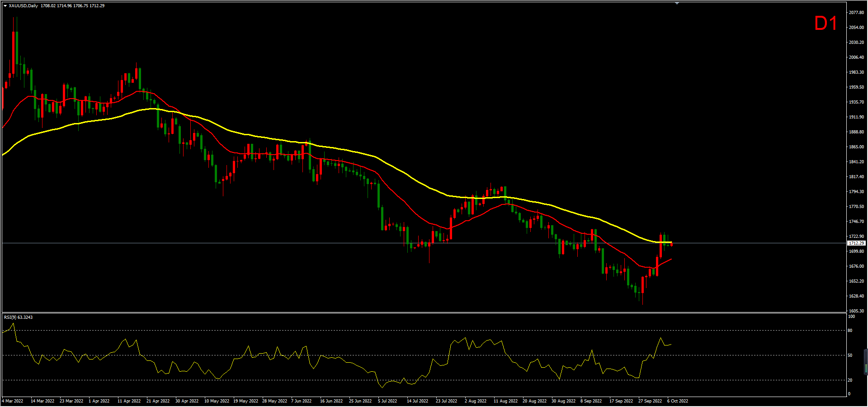The height and width of the screenshot is (407, 868).
Task: Select the red D1 timeframe label
Action: point(825,24)
